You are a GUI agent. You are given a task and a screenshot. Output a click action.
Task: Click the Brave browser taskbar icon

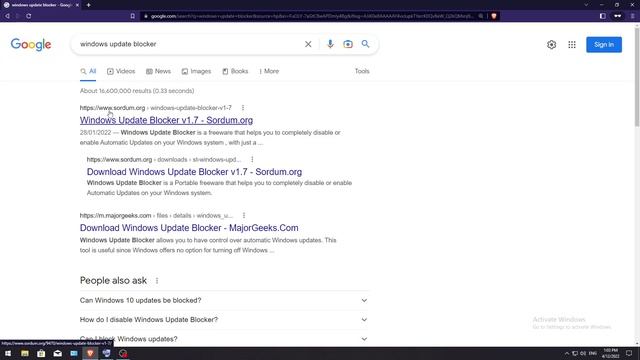coord(90,353)
